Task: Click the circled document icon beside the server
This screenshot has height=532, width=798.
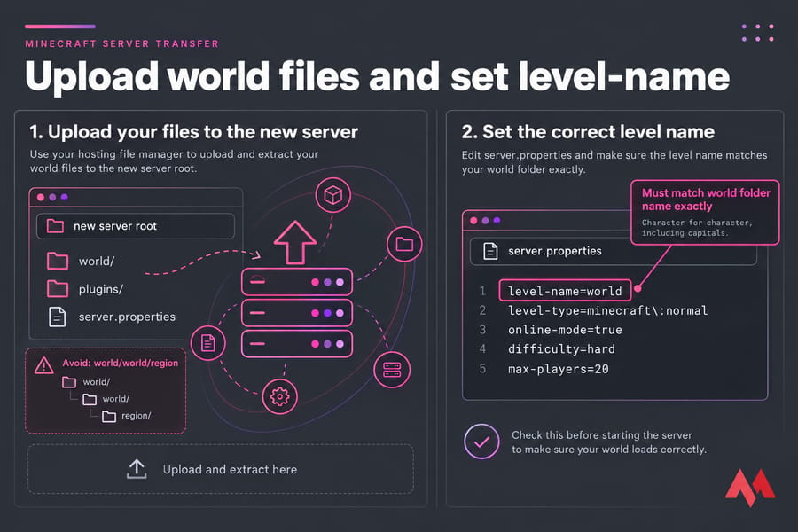Action: click(207, 342)
